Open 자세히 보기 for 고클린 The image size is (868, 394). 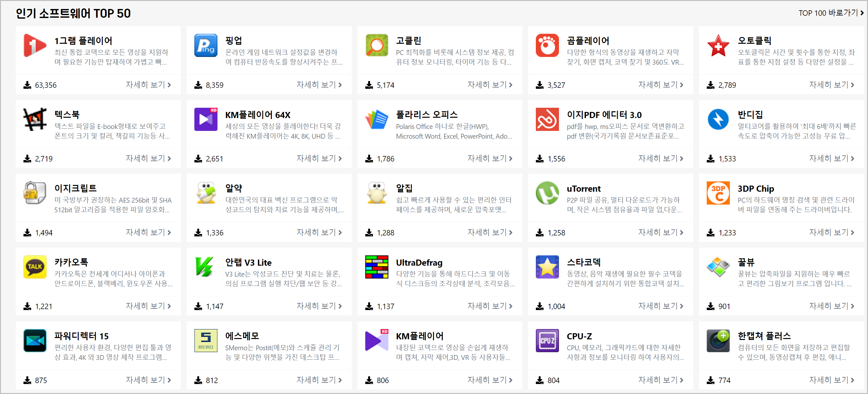pos(489,85)
